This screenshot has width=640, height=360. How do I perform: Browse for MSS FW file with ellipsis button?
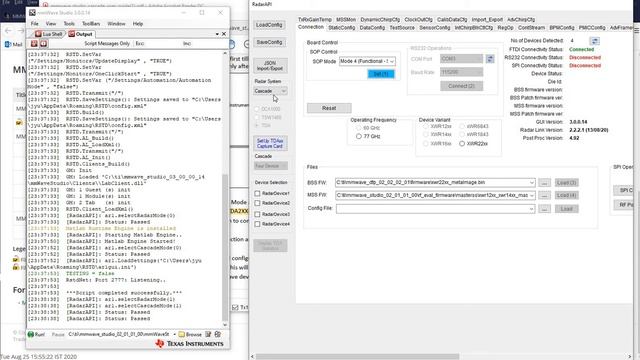click(544, 196)
